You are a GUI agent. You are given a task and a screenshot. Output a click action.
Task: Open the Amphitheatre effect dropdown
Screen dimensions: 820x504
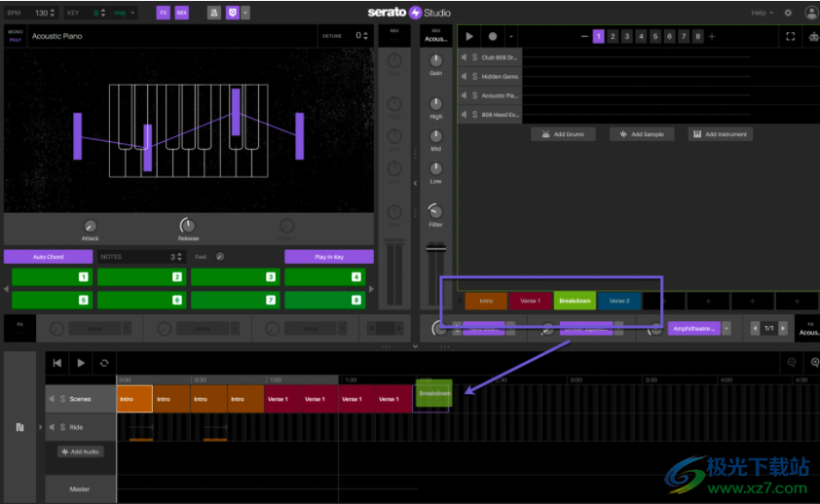coord(726,329)
